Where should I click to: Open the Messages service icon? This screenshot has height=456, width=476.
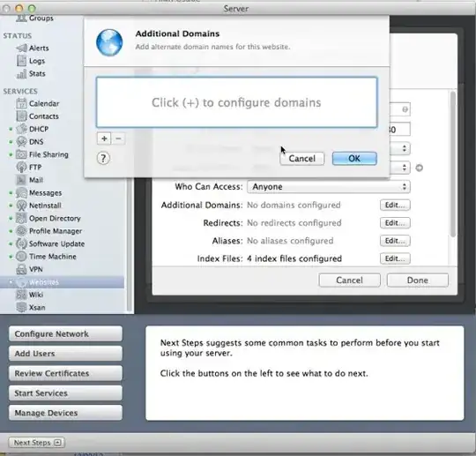(x=21, y=193)
